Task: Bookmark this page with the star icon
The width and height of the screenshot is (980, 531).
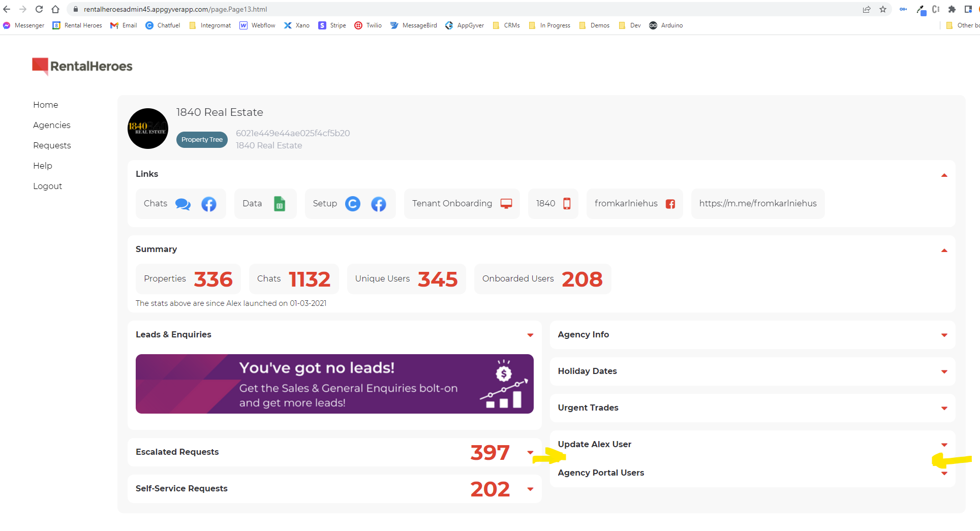Action: [x=883, y=9]
